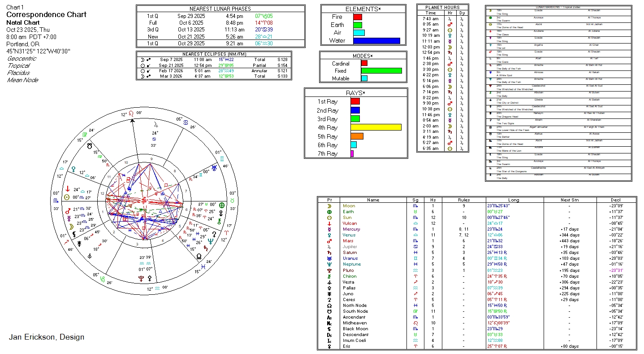
Task: Select the Midheaven row name
Action: (354, 323)
